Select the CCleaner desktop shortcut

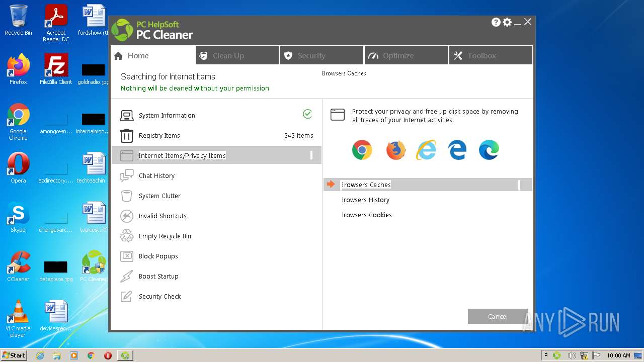[18, 266]
